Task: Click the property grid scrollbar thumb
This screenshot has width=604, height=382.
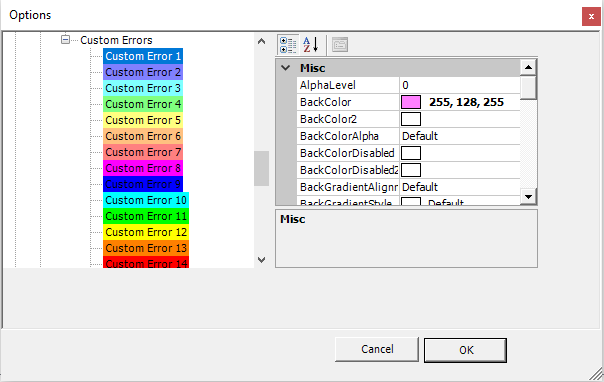Action: click(528, 88)
